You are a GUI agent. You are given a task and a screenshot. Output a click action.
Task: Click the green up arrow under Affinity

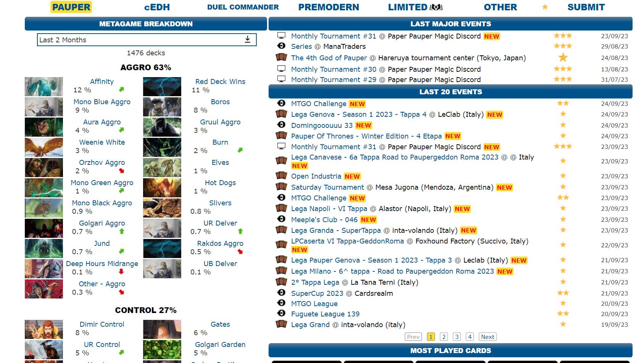[121, 90]
